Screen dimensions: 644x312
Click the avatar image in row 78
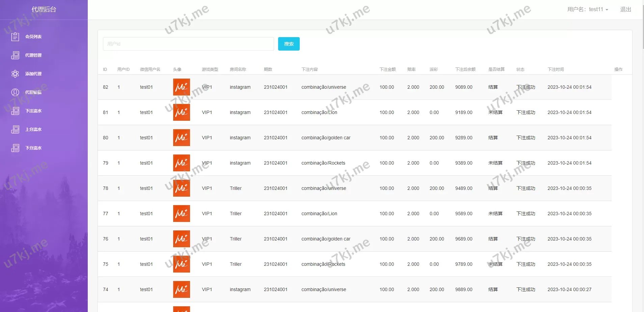181,188
